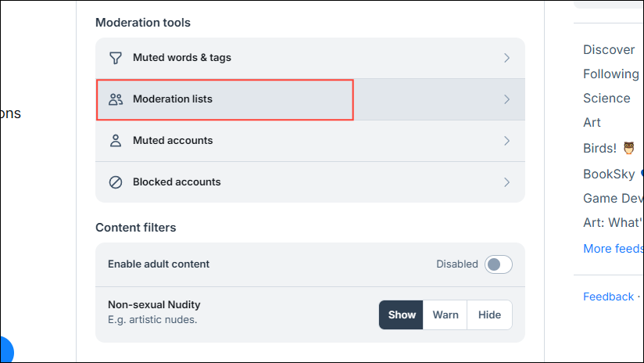
Task: Expand Muted words & tags chevron
Action: point(506,58)
